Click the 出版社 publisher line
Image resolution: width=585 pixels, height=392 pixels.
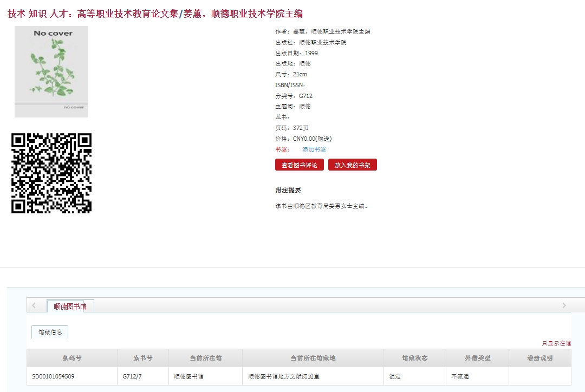pos(311,43)
